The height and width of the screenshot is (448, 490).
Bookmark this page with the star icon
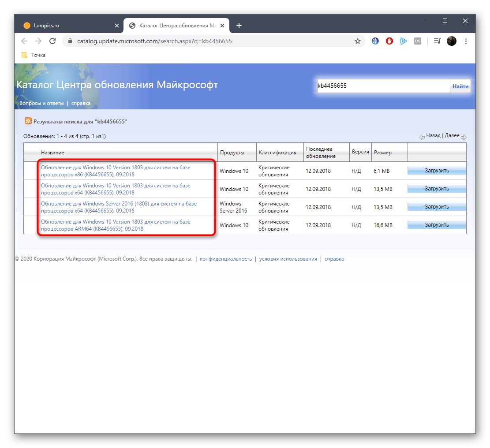pyautogui.click(x=358, y=41)
